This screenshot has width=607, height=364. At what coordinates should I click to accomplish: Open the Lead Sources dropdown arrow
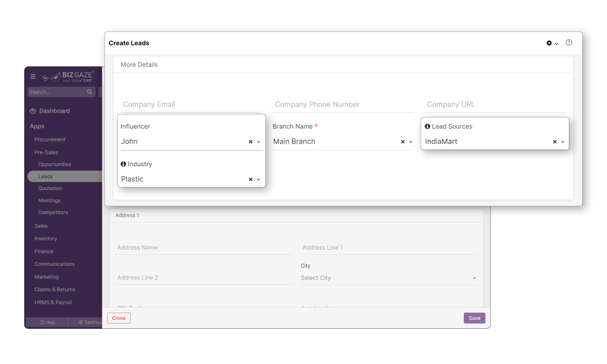pos(563,142)
